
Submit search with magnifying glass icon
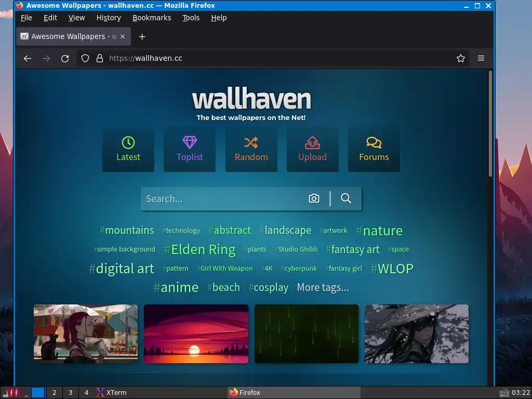point(345,198)
